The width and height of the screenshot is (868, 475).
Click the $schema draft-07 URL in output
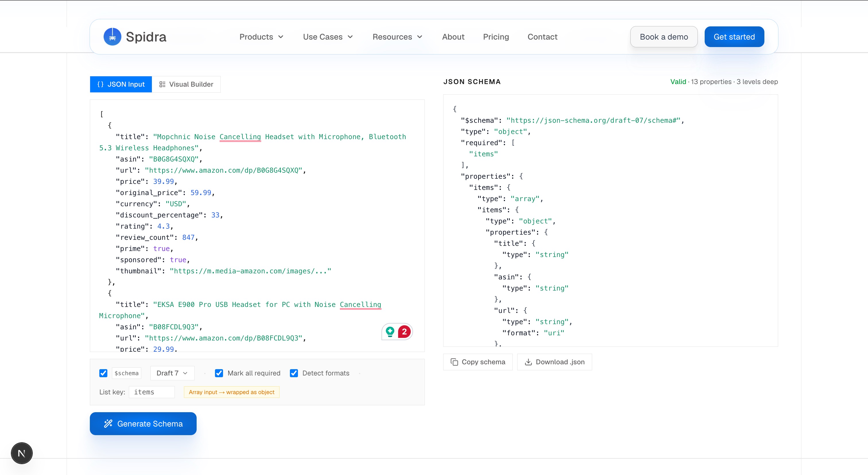pyautogui.click(x=593, y=120)
